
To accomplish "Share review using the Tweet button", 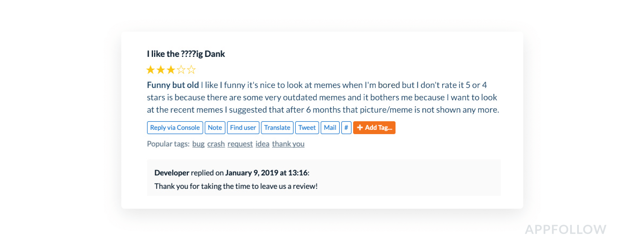I will (307, 128).
